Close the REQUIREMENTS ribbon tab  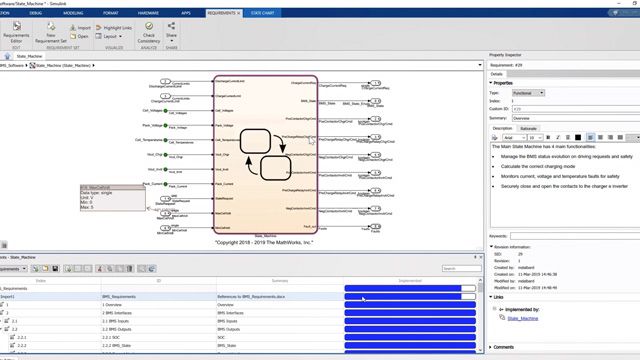click(x=239, y=13)
